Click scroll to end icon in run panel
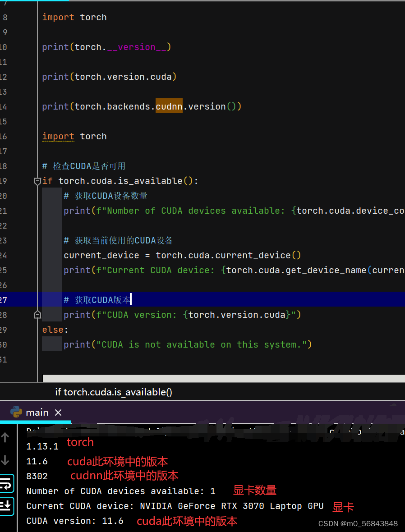 pyautogui.click(x=6, y=506)
